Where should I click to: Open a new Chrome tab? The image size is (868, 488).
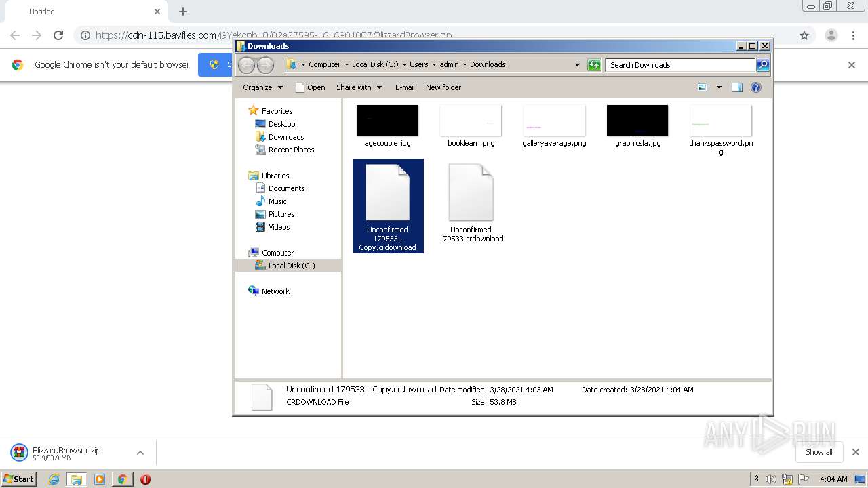pos(183,12)
